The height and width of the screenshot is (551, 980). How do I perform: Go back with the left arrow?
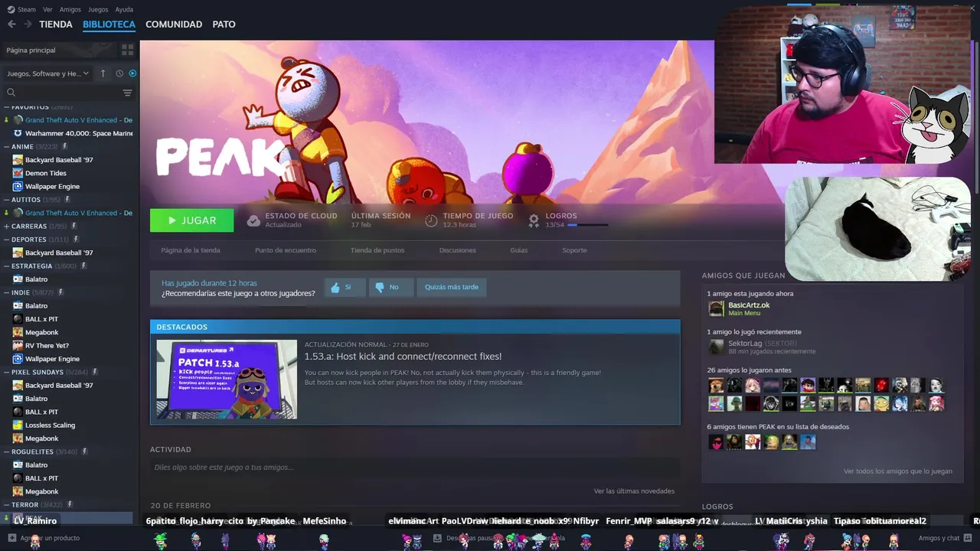pyautogui.click(x=11, y=24)
